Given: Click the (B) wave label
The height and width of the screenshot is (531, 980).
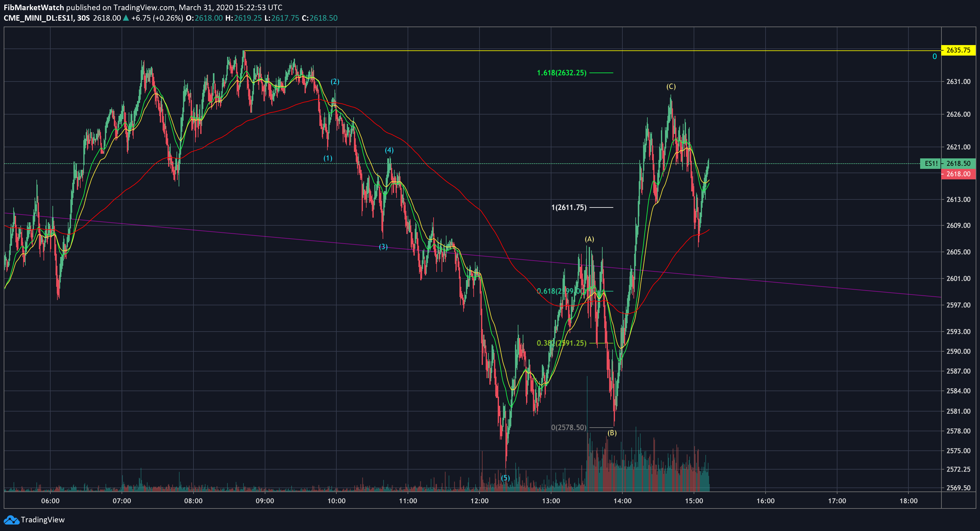Looking at the screenshot, I should 612,433.
